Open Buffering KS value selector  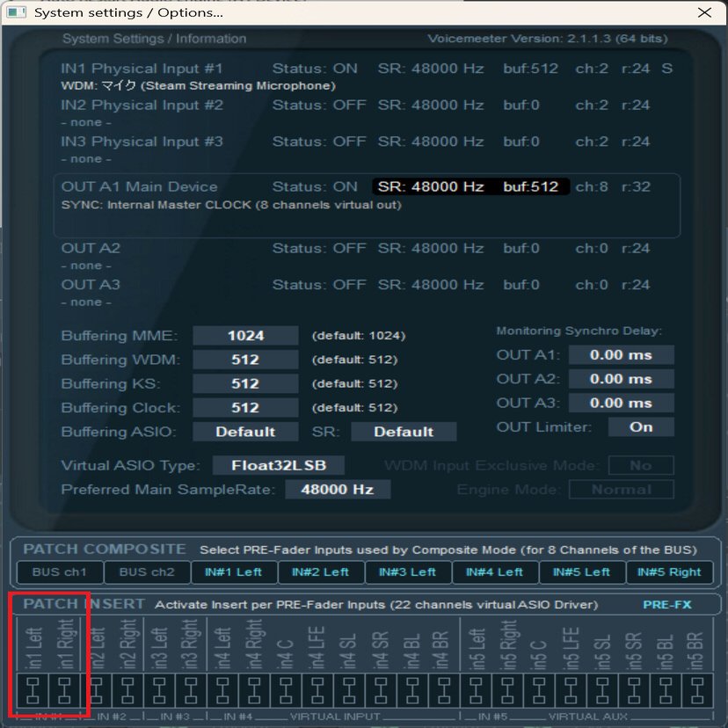tap(245, 383)
